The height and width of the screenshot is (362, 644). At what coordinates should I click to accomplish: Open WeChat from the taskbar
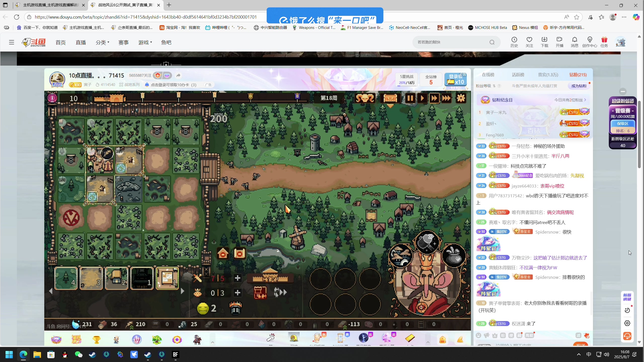point(78,354)
